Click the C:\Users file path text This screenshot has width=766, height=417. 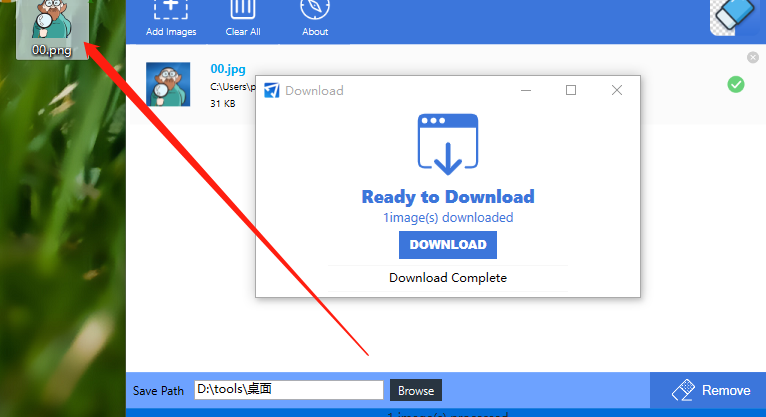(233, 87)
